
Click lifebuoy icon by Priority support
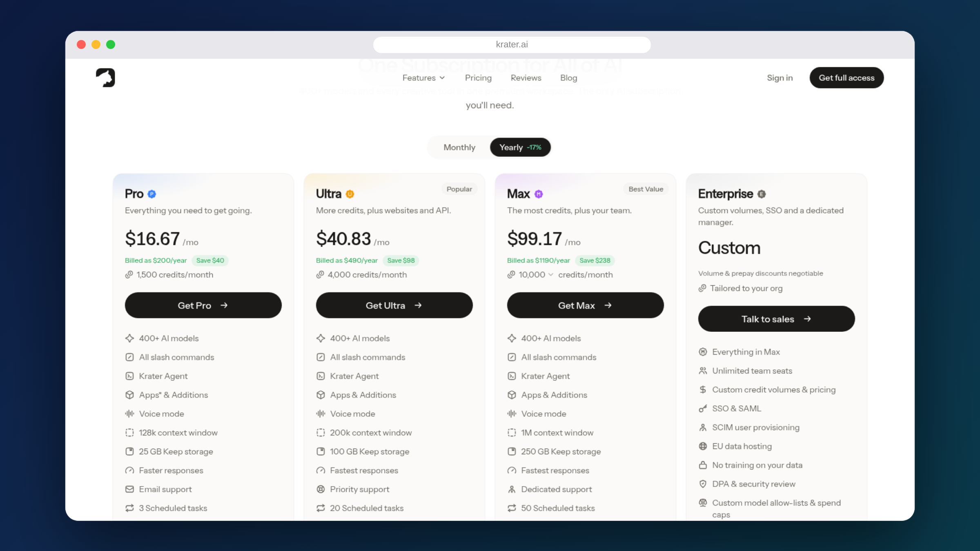(x=321, y=489)
